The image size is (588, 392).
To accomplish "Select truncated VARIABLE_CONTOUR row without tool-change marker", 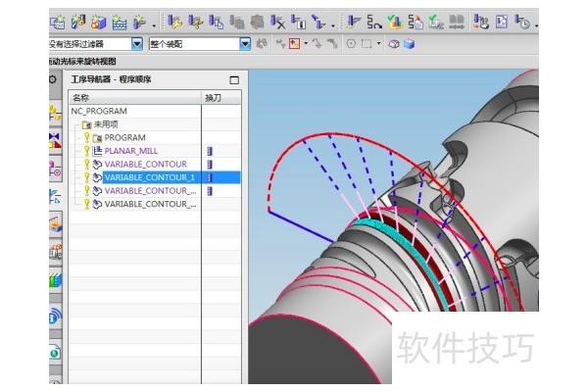I will (150, 204).
